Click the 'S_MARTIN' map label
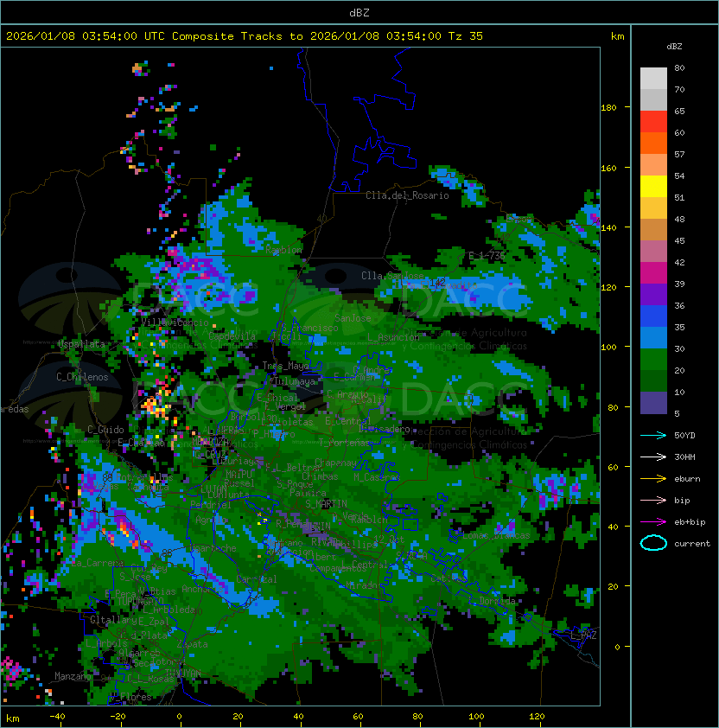Viewport: 719px width, 728px height. coord(326,503)
